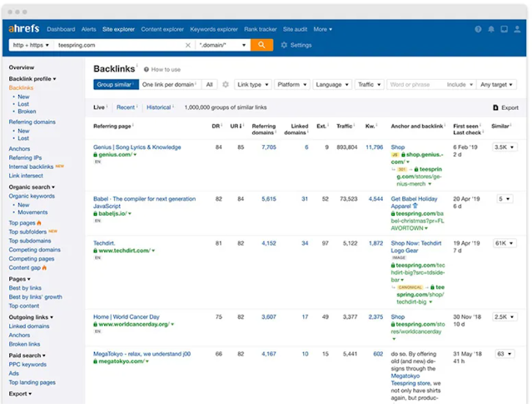This screenshot has width=532, height=413.
Task: Open Referring domains in sidebar
Action: tap(32, 122)
